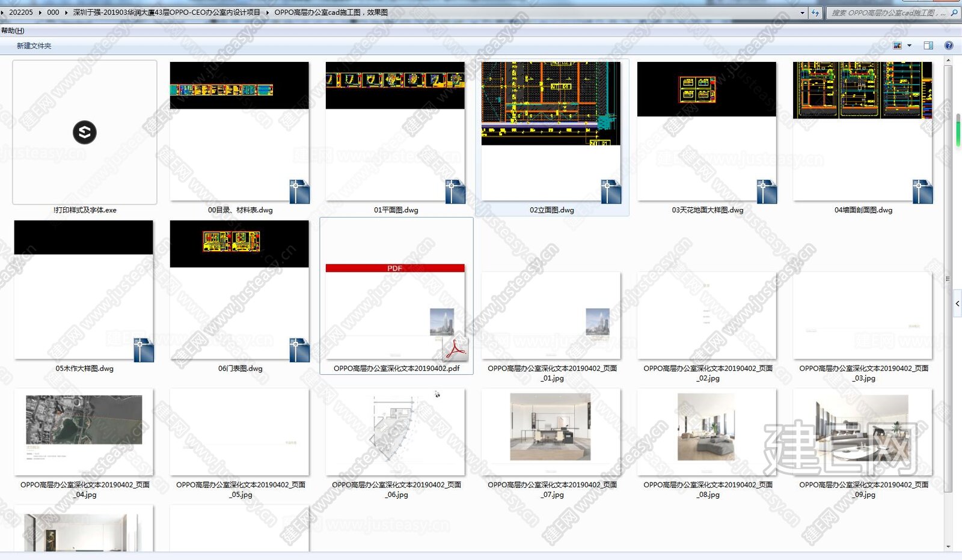The image size is (962, 560).
Task: Select the 02立面图.dwg drawing file
Action: (x=552, y=138)
